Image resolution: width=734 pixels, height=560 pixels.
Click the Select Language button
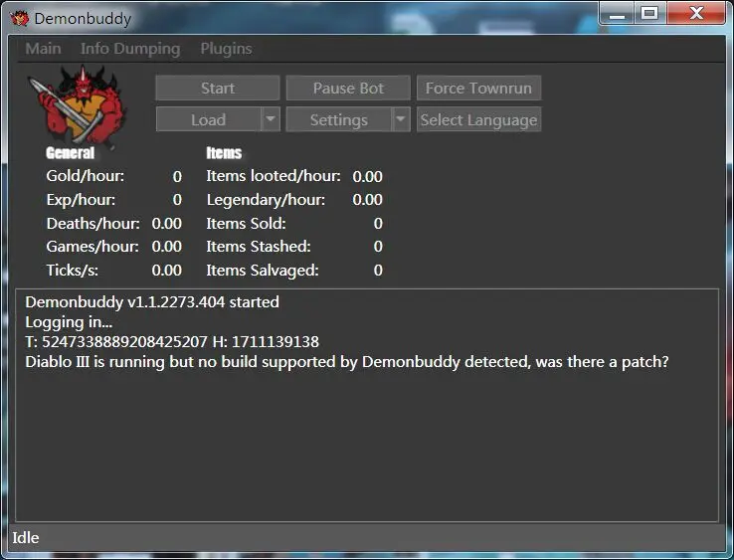[x=478, y=120]
